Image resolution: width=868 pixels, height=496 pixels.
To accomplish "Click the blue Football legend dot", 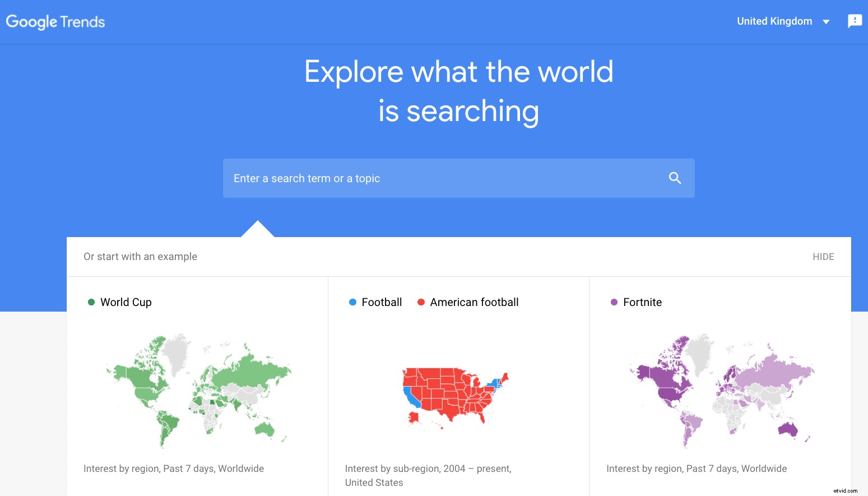I will [x=352, y=302].
